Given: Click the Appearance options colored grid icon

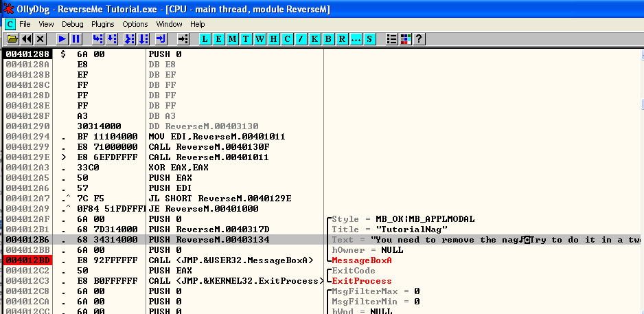Looking at the screenshot, I should coord(406,39).
